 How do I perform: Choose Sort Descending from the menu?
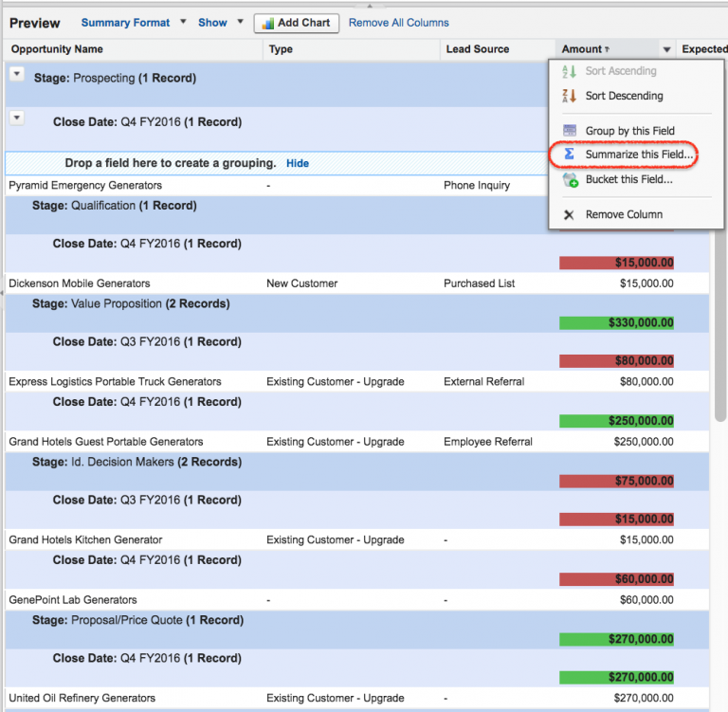(624, 96)
